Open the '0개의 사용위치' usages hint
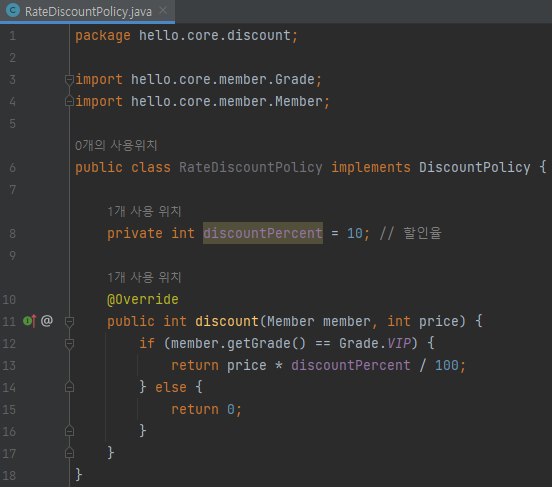This screenshot has height=487, width=552. (116, 145)
